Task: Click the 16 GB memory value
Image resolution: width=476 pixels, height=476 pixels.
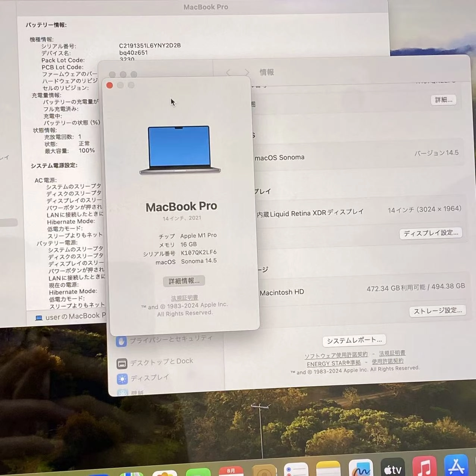Action: point(188,244)
